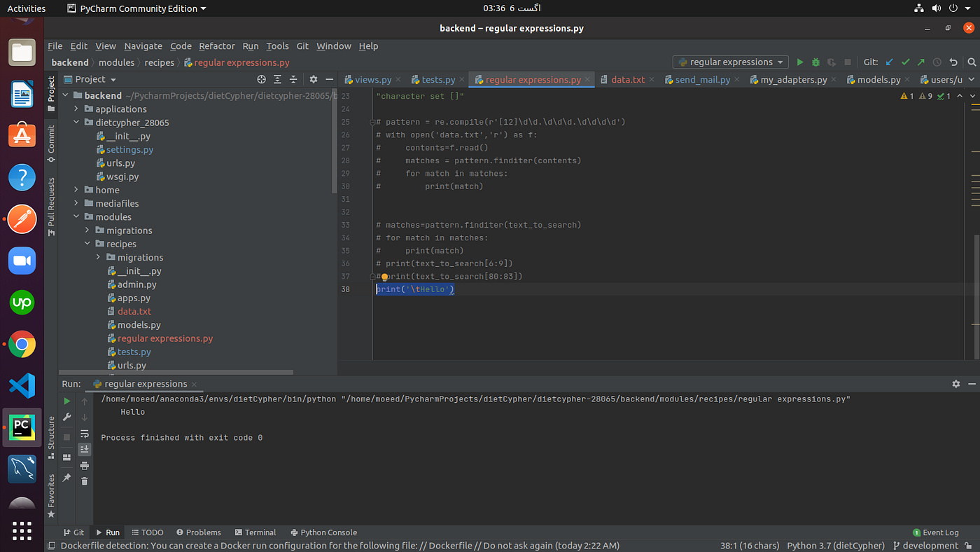The height and width of the screenshot is (552, 980).
Task: Hide the Project tool window
Action: [329, 80]
